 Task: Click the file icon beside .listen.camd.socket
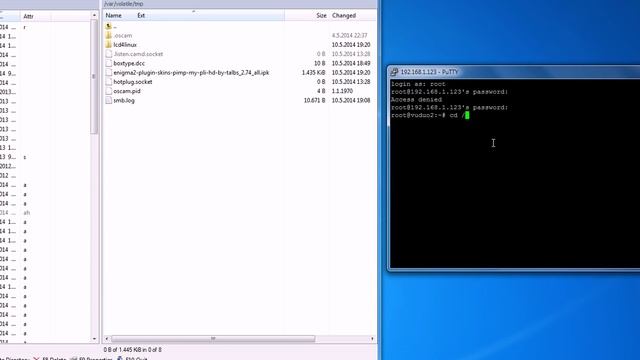pyautogui.click(x=109, y=54)
